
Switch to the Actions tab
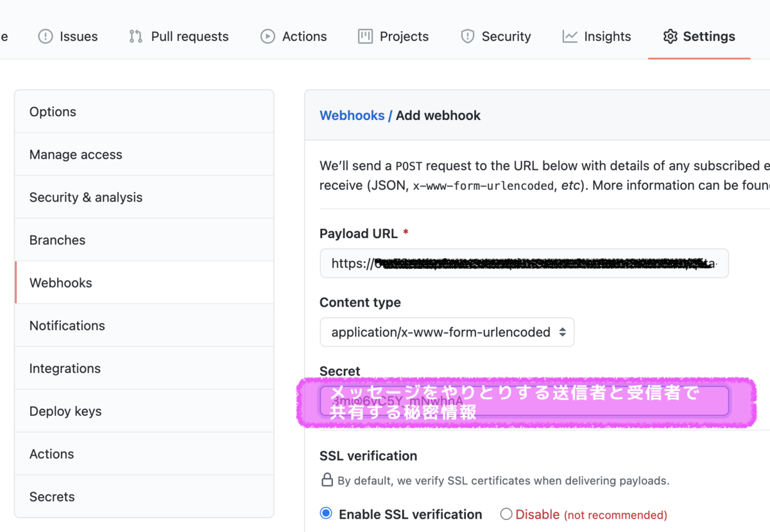pos(294,37)
